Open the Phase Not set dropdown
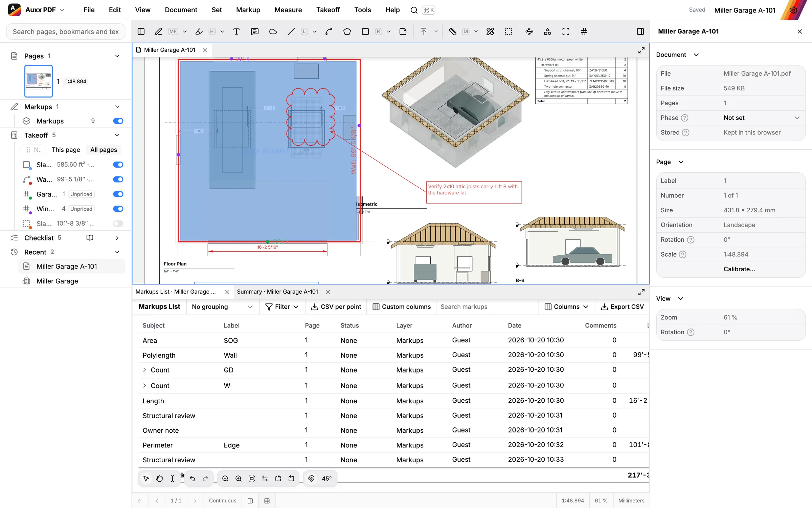The width and height of the screenshot is (812, 508). click(x=762, y=118)
